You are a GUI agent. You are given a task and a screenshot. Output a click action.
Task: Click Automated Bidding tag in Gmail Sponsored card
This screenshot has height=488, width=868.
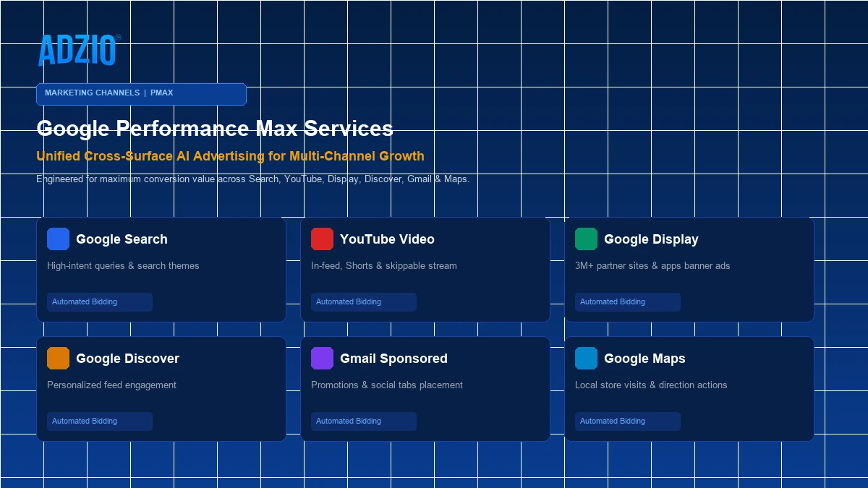pos(364,421)
